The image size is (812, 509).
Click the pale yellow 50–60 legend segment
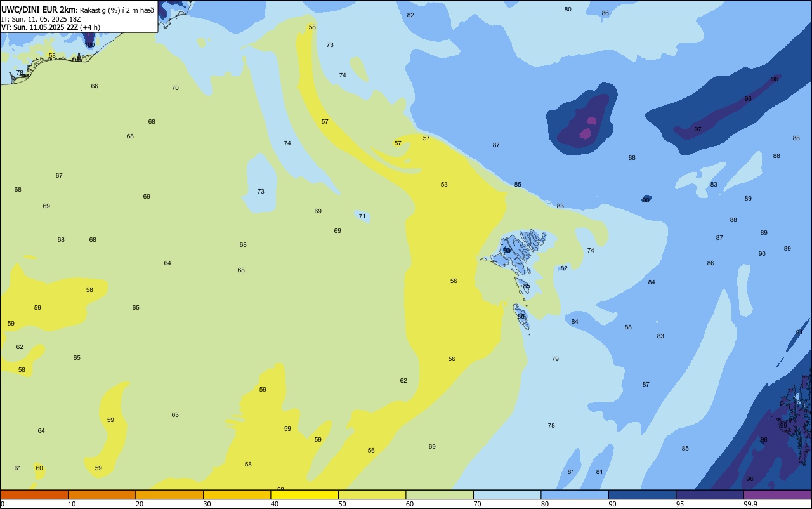[x=372, y=494]
